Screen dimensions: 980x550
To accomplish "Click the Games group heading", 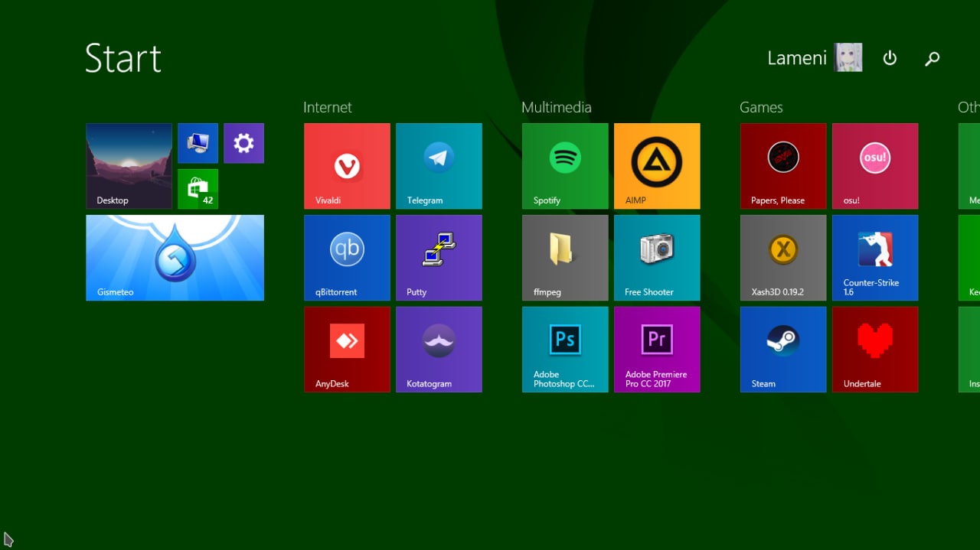I will pyautogui.click(x=761, y=107).
